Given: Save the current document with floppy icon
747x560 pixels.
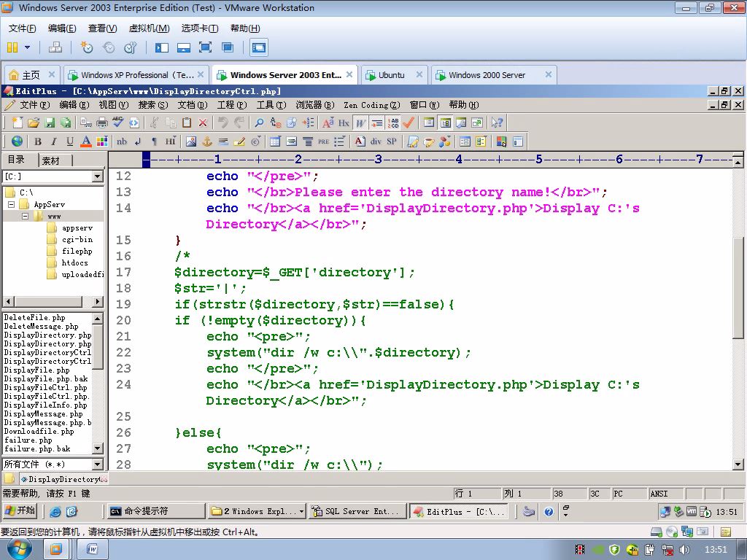Looking at the screenshot, I should pos(50,122).
